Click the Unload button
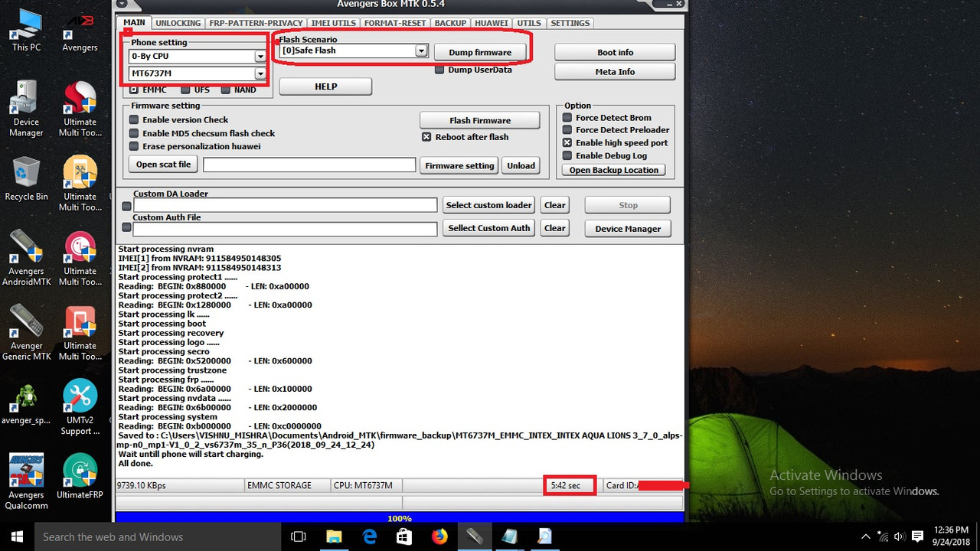The image size is (980, 551). pyautogui.click(x=521, y=165)
